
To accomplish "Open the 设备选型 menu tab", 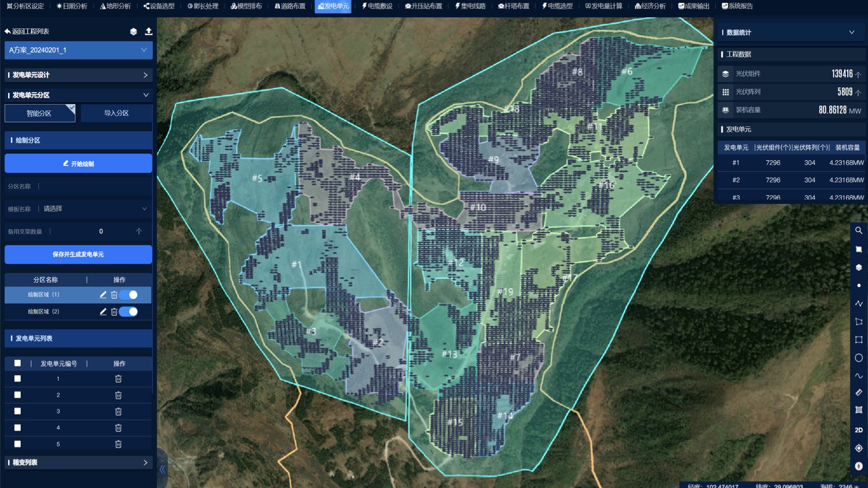I will (159, 6).
